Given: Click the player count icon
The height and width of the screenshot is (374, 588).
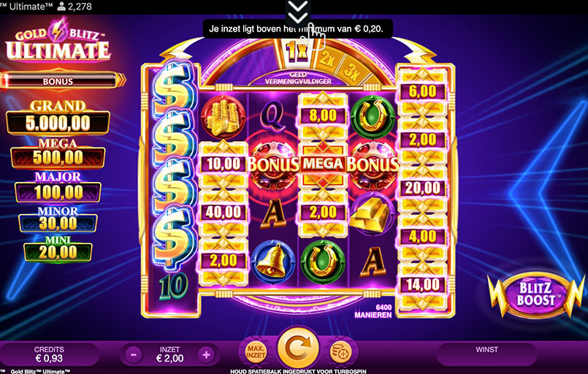Looking at the screenshot, I should 61,7.
